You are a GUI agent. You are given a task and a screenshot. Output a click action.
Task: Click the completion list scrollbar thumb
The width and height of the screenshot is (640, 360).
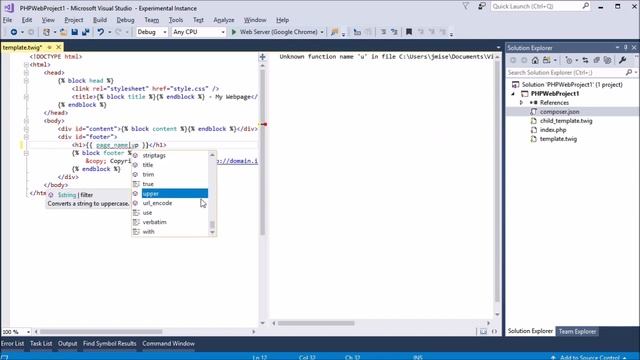pos(212,224)
